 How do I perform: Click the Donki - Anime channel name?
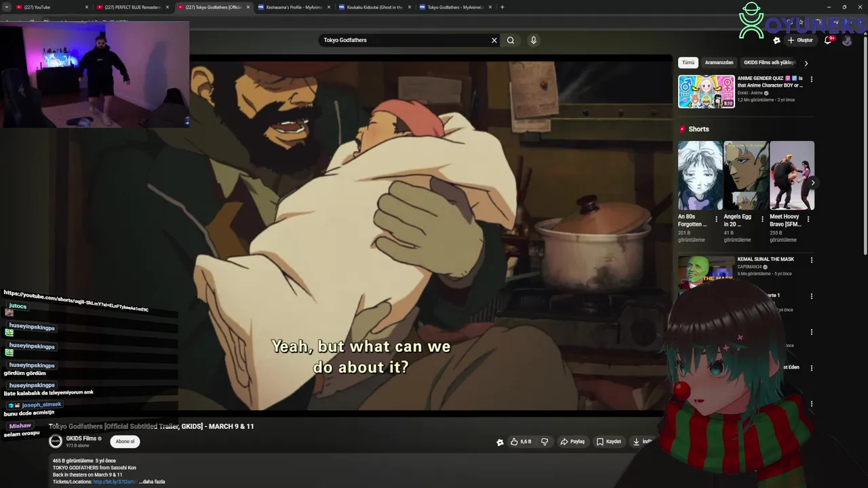point(751,94)
